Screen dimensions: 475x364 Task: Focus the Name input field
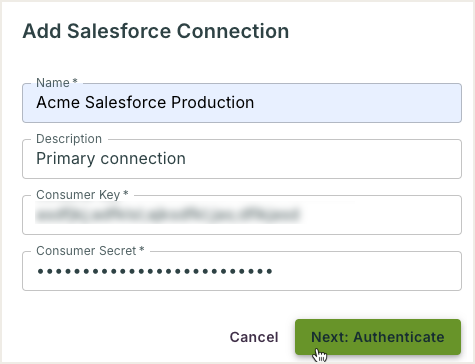242,103
